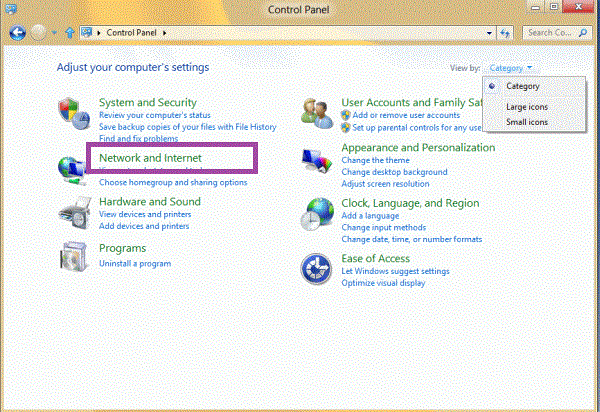Click the Network and Internet globe icon
The image size is (600, 412).
[72, 169]
